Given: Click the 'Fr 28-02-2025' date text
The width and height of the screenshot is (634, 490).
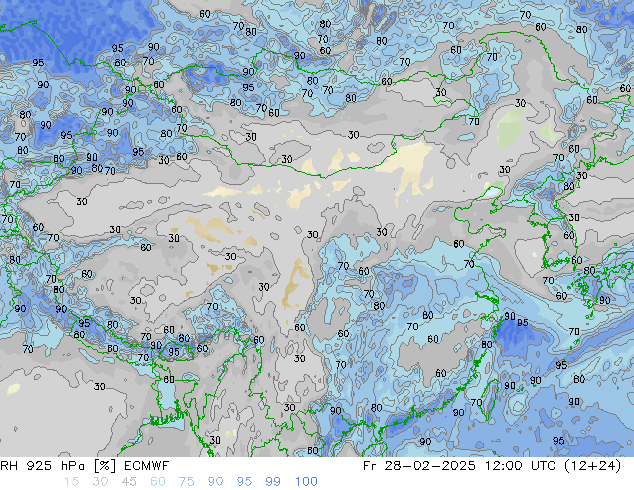Looking at the screenshot, I should tap(419, 466).
